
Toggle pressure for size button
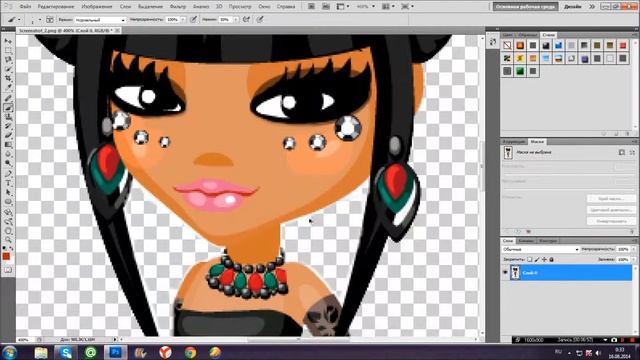click(260, 20)
